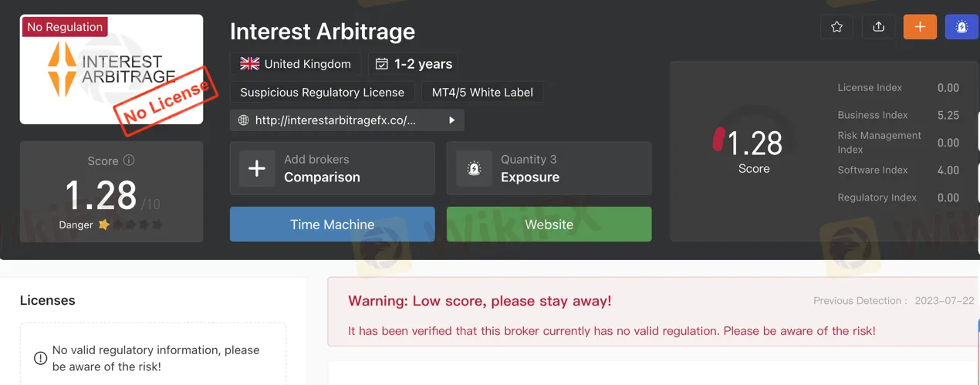
Task: Click the warning icon in Licenses panel
Action: tap(40, 358)
